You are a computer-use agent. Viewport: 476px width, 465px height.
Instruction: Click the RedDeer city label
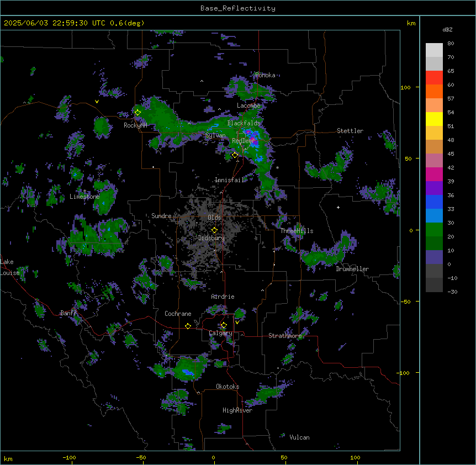(243, 141)
